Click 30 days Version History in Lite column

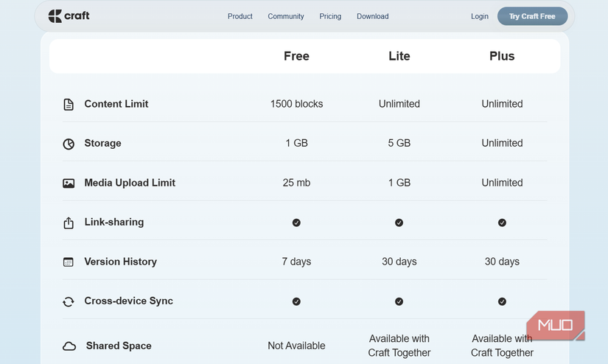pos(399,262)
